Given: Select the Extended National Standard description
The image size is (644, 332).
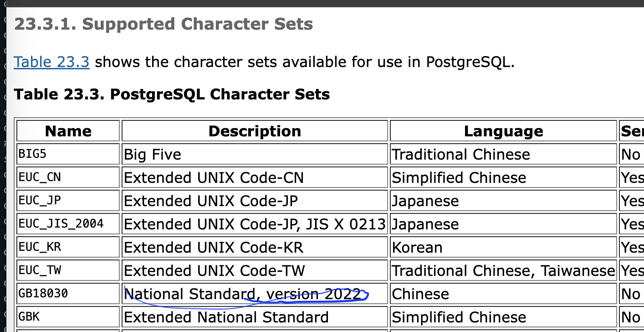Looking at the screenshot, I should click(x=226, y=317).
